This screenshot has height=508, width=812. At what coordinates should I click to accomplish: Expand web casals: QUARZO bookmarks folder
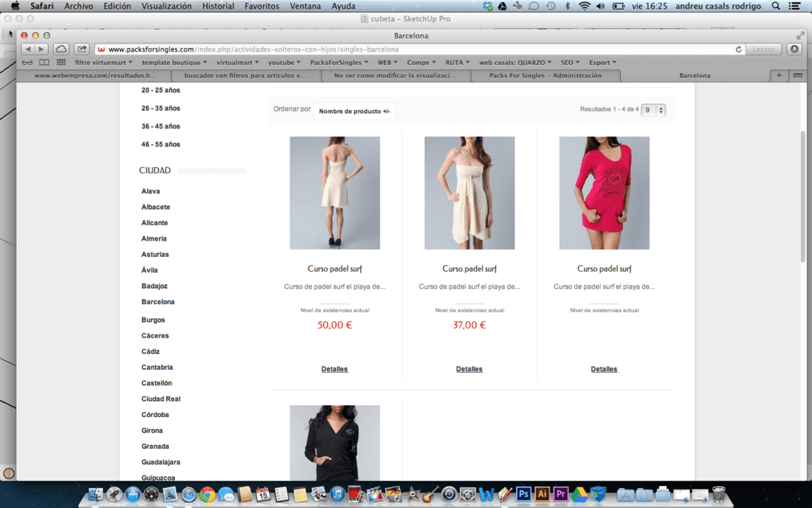coord(515,62)
